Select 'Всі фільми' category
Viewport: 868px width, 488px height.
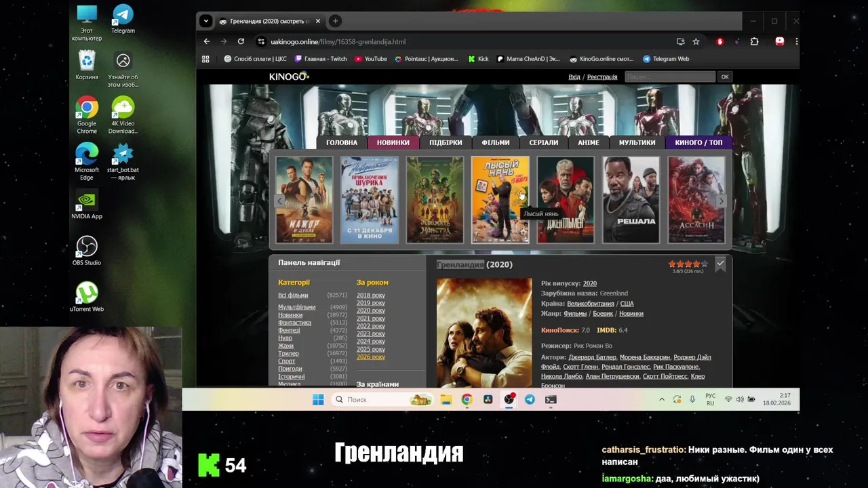[293, 295]
